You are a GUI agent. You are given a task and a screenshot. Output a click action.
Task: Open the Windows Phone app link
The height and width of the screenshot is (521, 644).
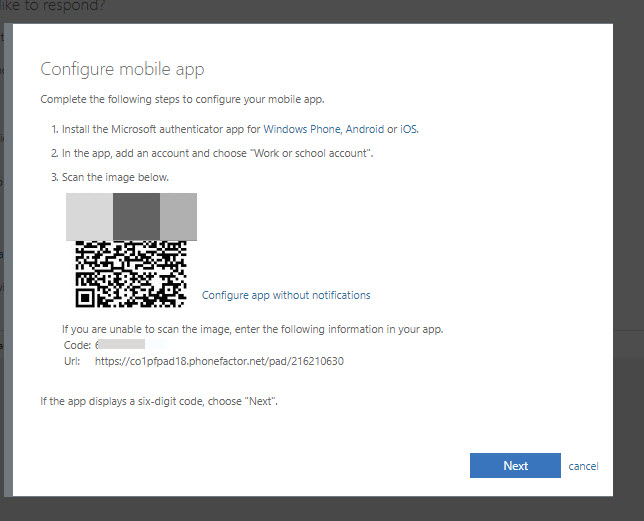pyautogui.click(x=302, y=129)
